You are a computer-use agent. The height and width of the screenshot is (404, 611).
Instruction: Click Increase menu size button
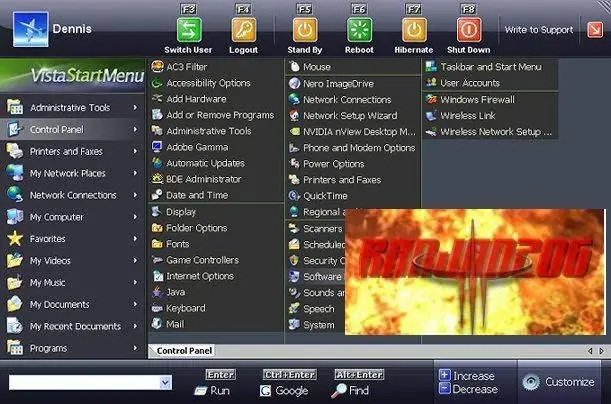point(467,376)
